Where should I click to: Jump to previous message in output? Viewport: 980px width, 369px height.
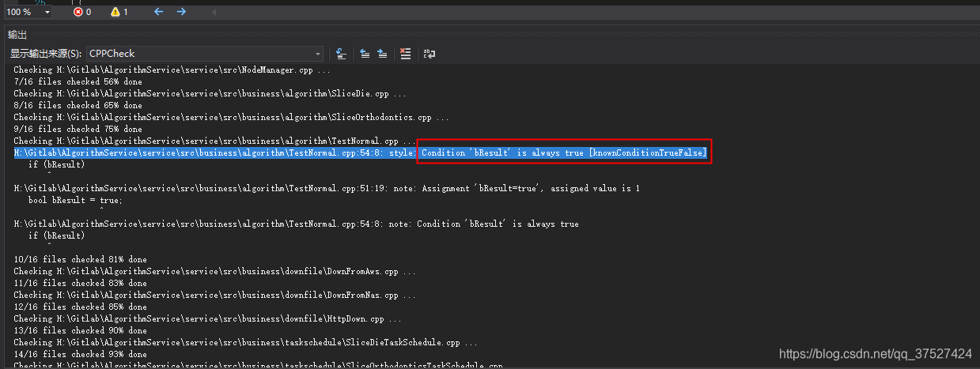pyautogui.click(x=365, y=54)
